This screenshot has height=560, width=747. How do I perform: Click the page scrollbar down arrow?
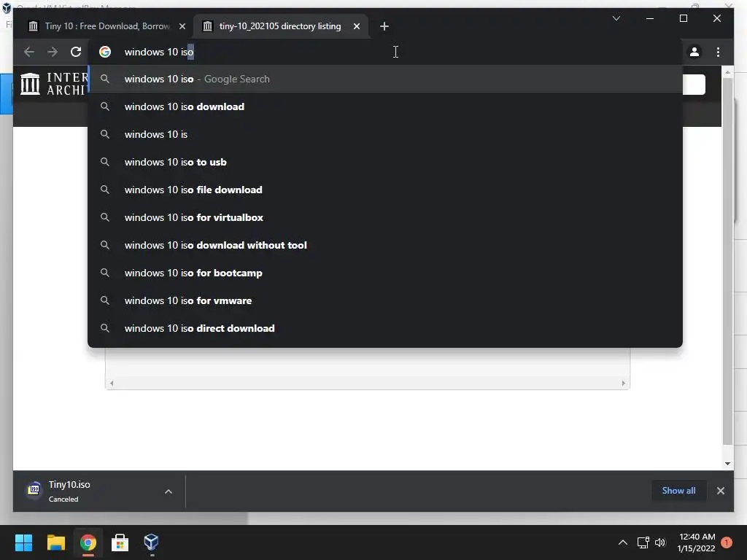pyautogui.click(x=727, y=463)
